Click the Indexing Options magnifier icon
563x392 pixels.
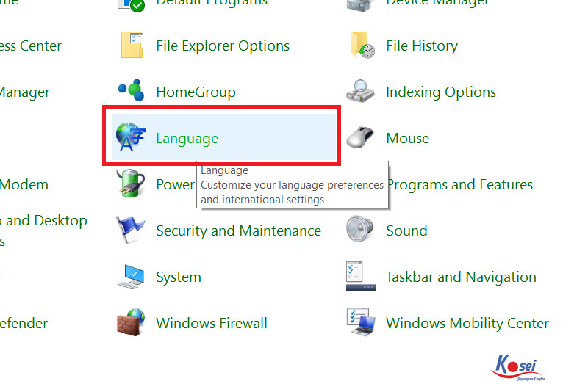tap(360, 91)
